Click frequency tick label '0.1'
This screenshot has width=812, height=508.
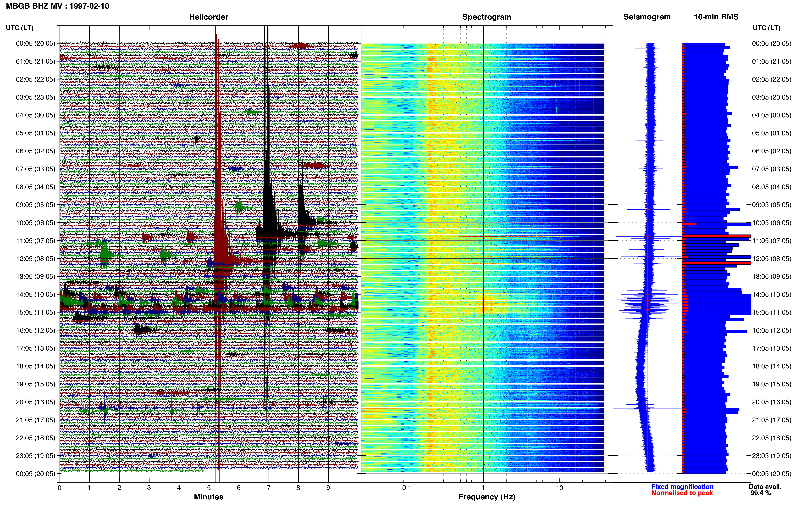[x=407, y=488]
